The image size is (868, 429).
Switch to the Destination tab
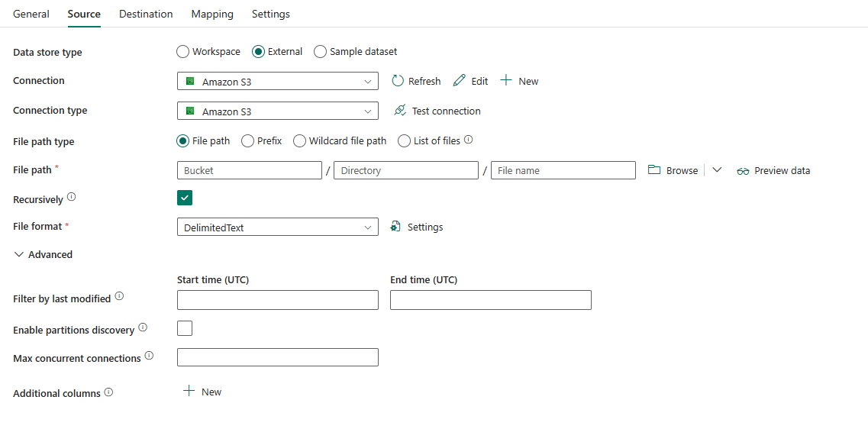coord(146,14)
